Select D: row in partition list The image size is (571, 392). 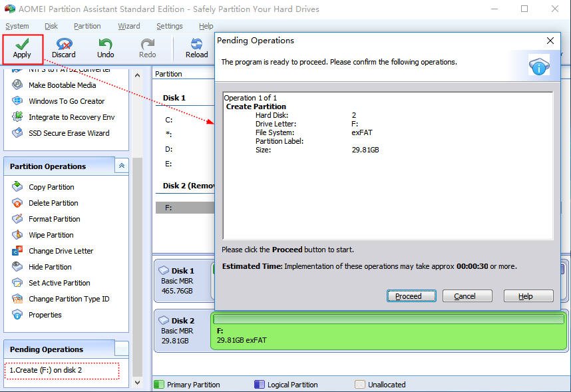(x=184, y=149)
